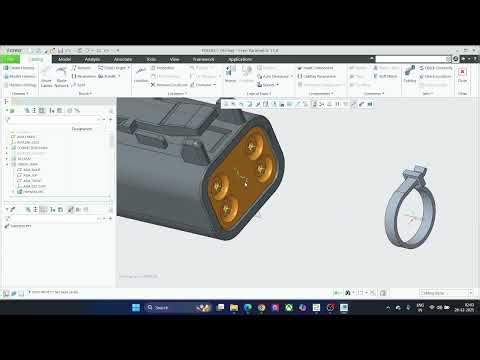Click the model tree columns icon
This screenshot has height=360, width=480.
[42, 111]
